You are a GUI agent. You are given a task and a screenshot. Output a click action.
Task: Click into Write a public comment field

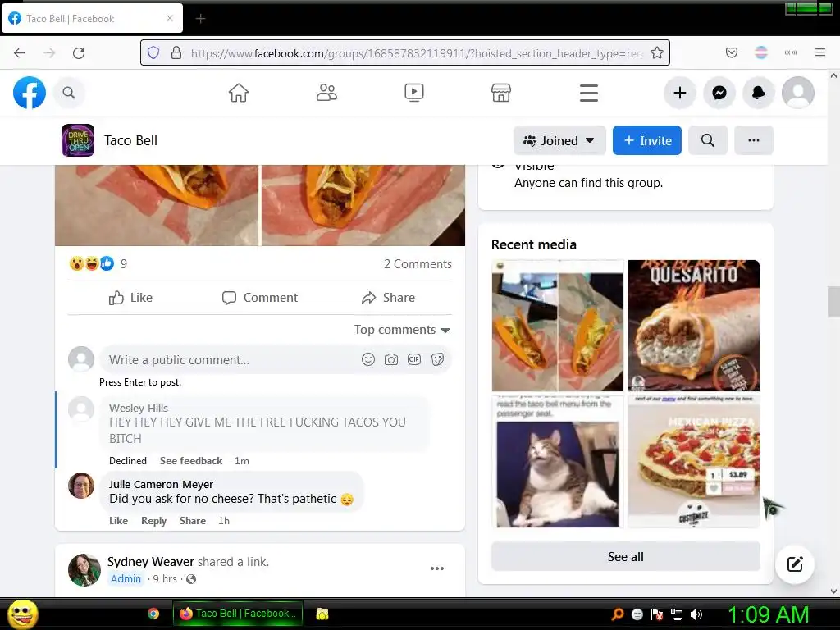point(231,359)
